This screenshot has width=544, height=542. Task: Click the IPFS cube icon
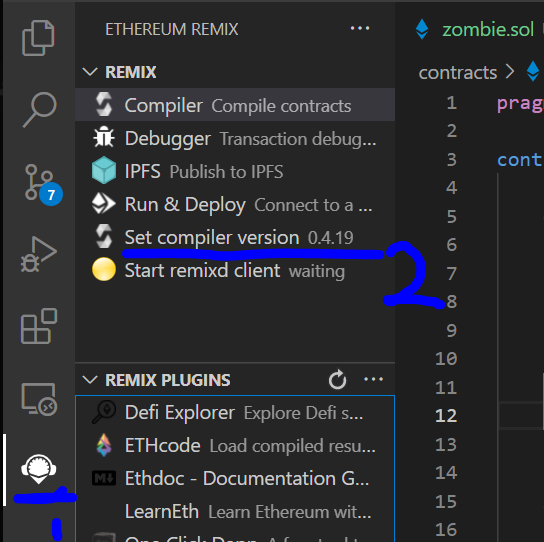(x=104, y=170)
